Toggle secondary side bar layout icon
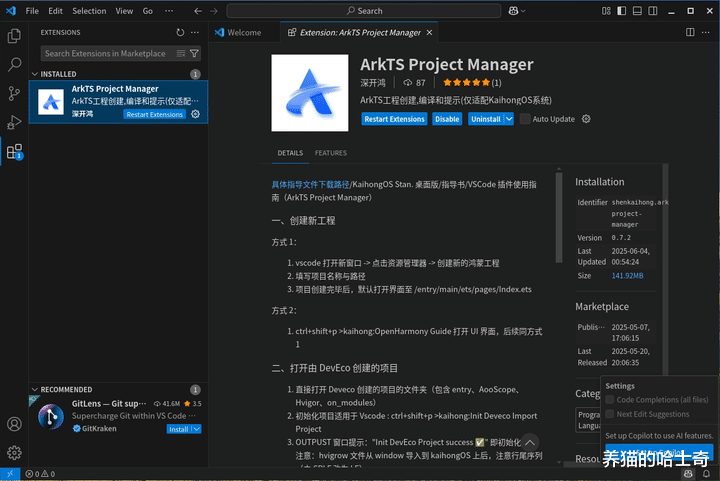 point(652,11)
